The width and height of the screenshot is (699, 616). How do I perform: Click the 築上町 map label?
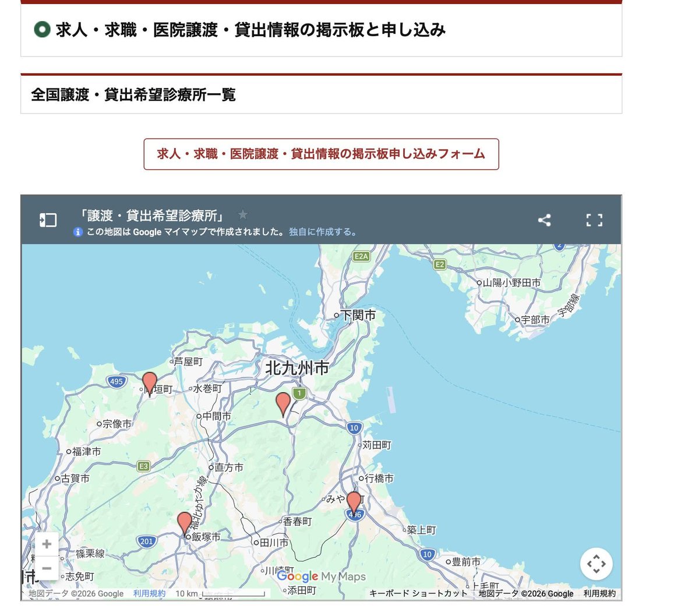[421, 530]
